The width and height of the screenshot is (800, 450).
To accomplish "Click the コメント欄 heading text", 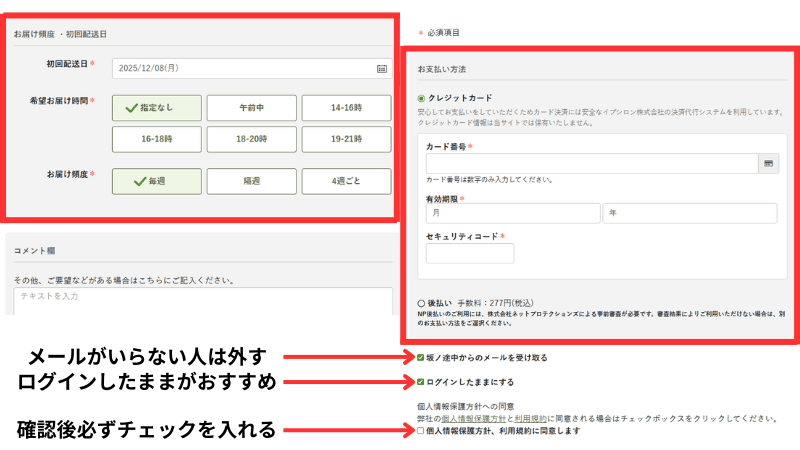I will tap(34, 251).
